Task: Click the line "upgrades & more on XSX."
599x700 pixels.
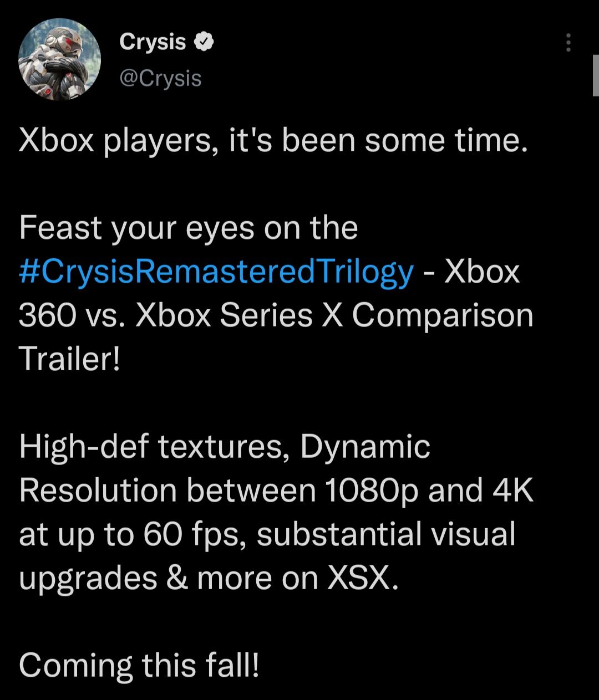Action: [209, 578]
